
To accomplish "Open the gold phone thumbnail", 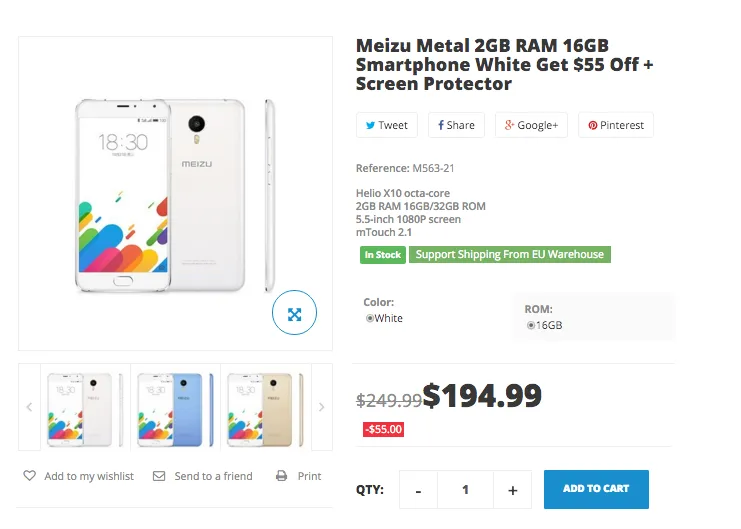I will (x=265, y=407).
